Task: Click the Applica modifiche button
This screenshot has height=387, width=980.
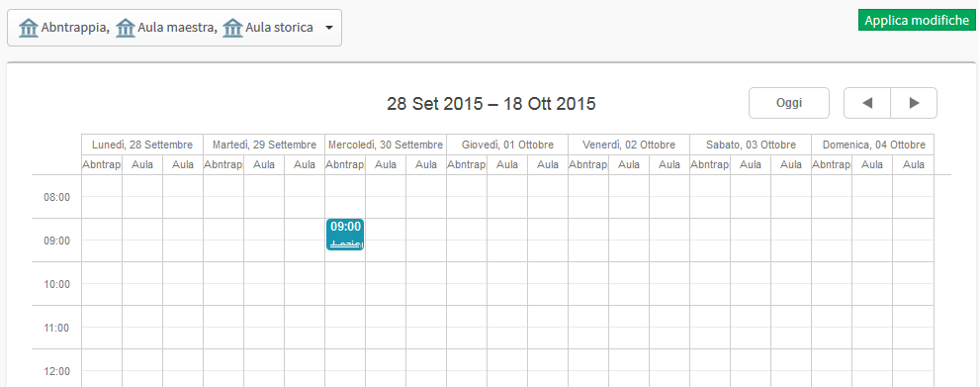Action: pos(917,20)
